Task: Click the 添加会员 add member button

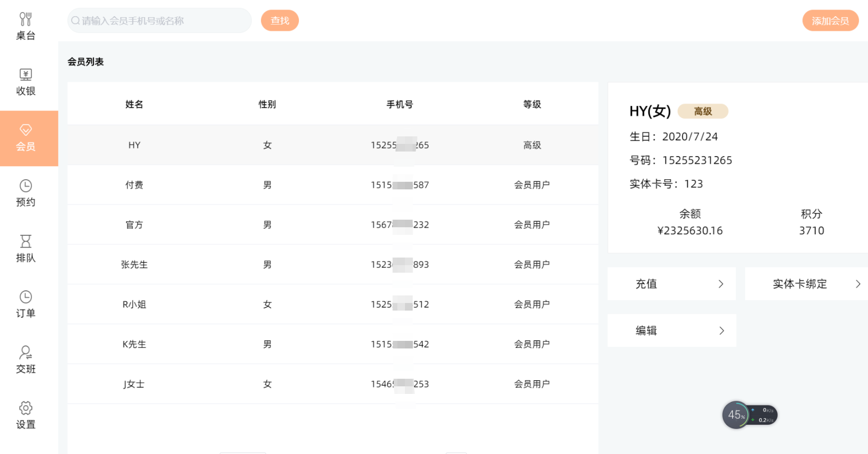Action: click(830, 21)
